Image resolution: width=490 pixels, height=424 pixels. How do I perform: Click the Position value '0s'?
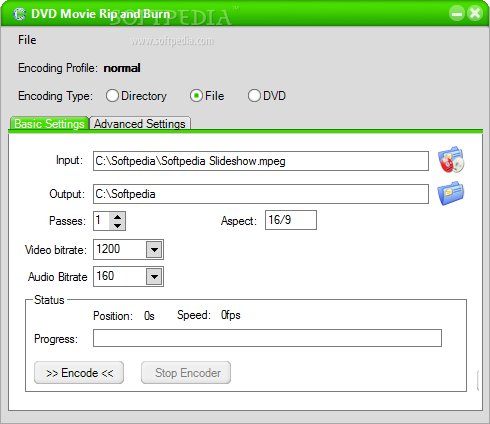pos(149,316)
